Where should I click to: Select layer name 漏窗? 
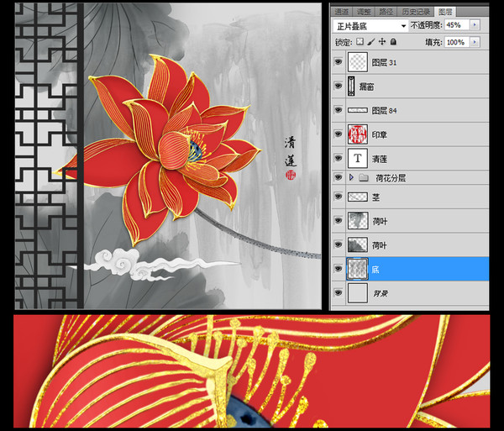coord(366,87)
